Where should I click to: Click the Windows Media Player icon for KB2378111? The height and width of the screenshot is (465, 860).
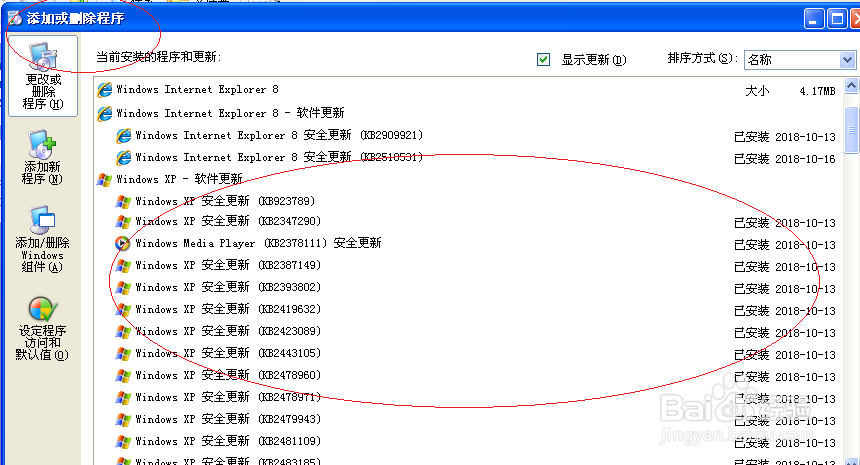click(x=123, y=243)
